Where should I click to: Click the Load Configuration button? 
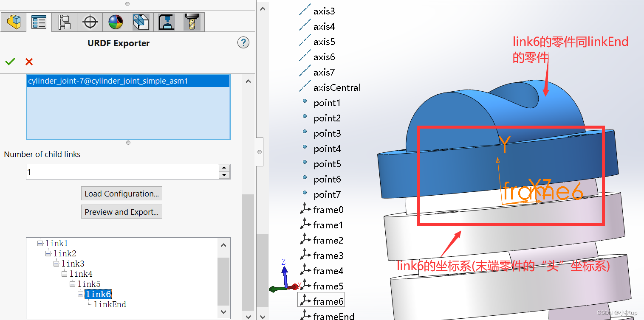(121, 193)
